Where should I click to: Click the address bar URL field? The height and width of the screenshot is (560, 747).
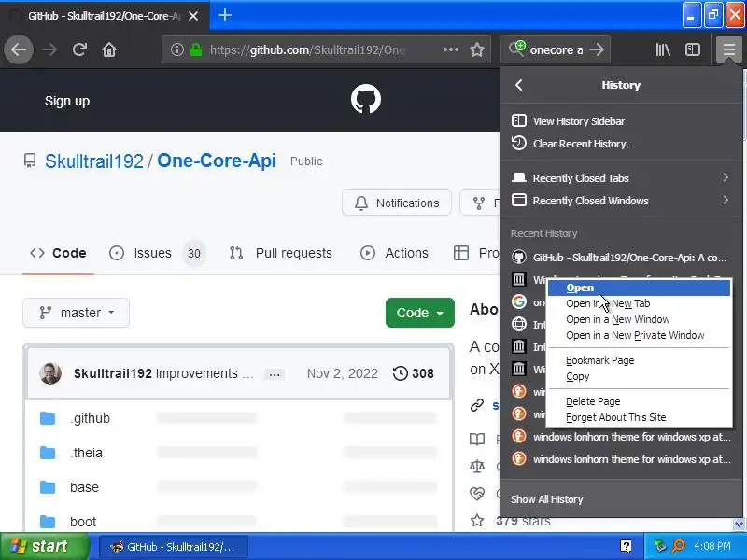coord(307,49)
